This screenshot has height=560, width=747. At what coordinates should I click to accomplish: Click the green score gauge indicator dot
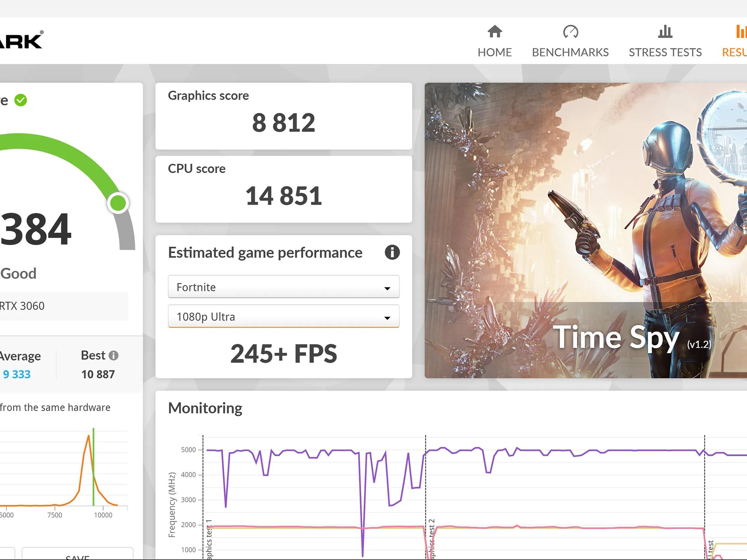point(118,202)
